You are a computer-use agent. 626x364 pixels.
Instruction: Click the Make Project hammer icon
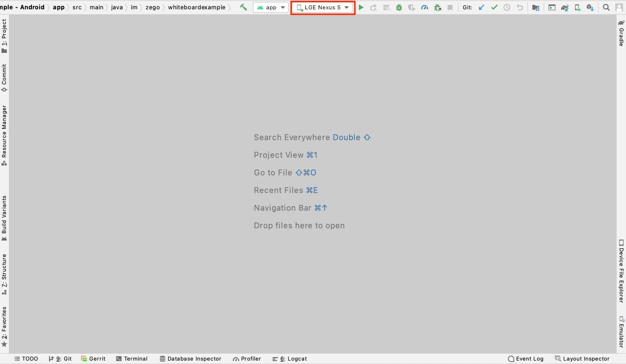click(x=243, y=7)
